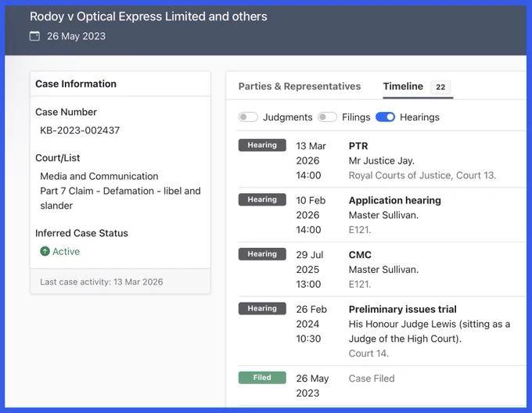Click Hearing badge for Application hearing
The image size is (532, 413).
(262, 199)
